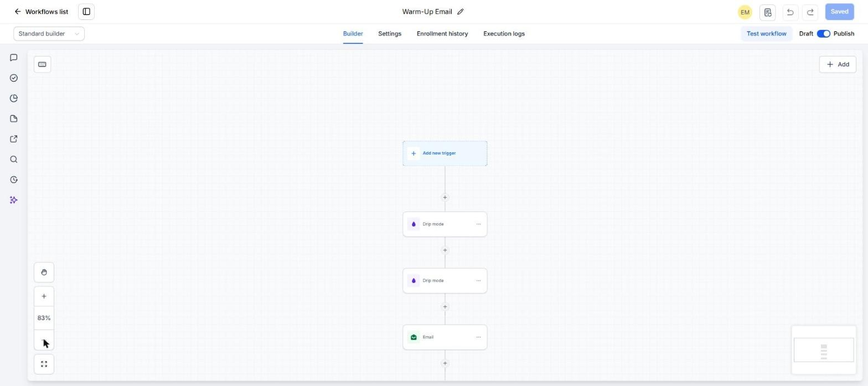868x386 pixels.
Task: Open options menu of Email node
Action: point(478,337)
